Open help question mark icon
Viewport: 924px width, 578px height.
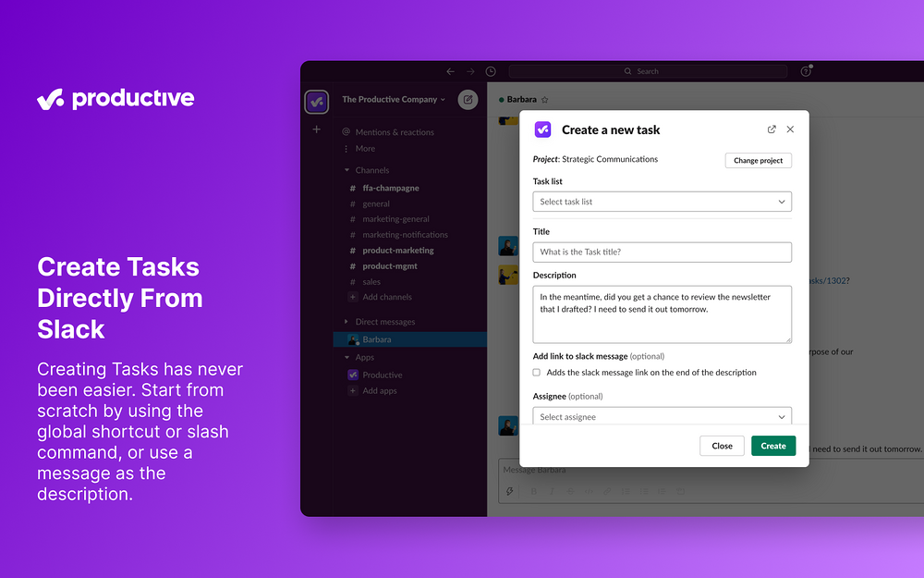coord(806,71)
